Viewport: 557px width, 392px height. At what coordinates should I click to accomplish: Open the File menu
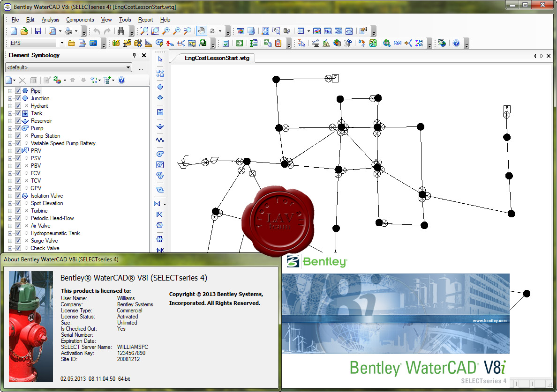click(15, 20)
